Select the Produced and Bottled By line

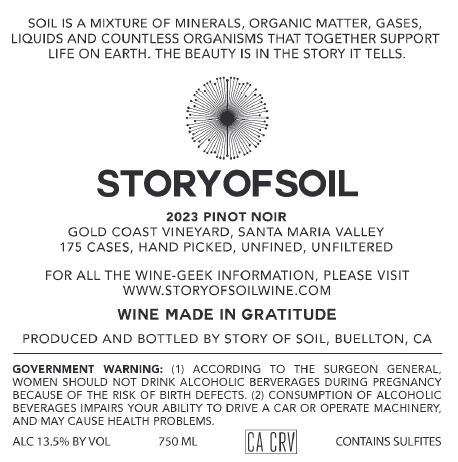(227, 339)
